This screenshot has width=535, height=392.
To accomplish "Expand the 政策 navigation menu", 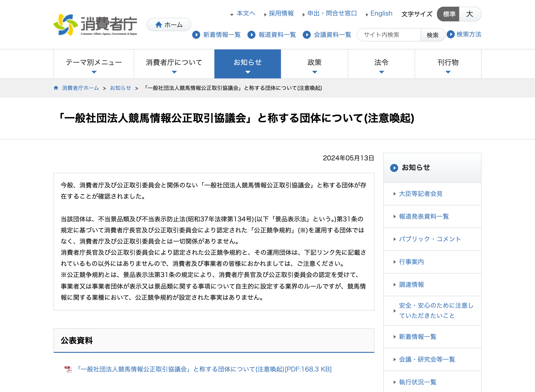I will [314, 64].
